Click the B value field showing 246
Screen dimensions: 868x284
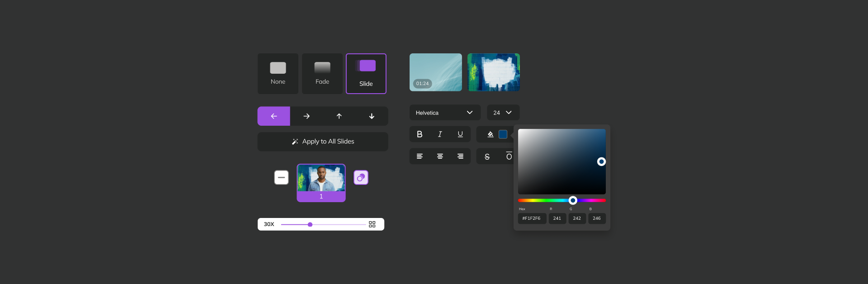(x=597, y=218)
